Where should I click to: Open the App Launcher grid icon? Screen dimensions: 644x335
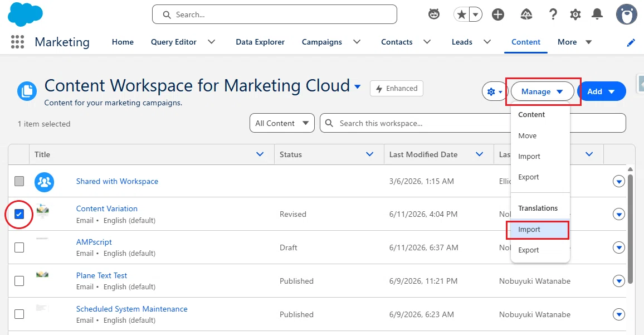click(x=17, y=42)
